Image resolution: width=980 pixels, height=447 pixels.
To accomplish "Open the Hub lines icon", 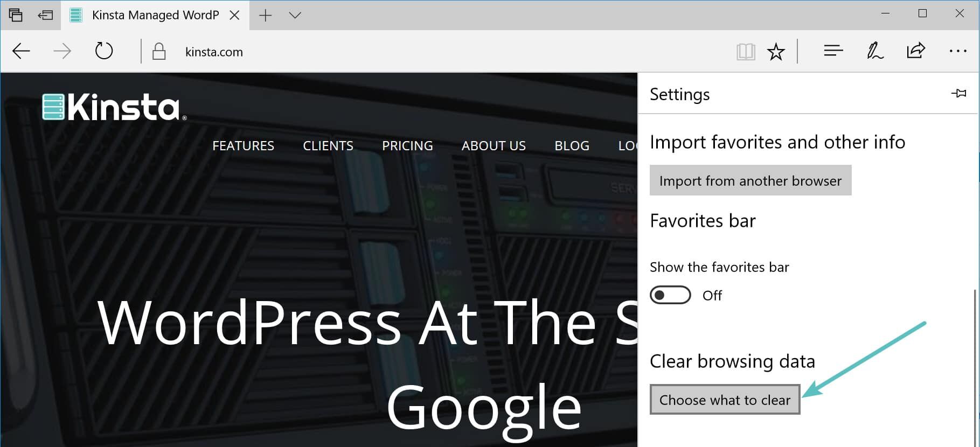I will tap(833, 51).
